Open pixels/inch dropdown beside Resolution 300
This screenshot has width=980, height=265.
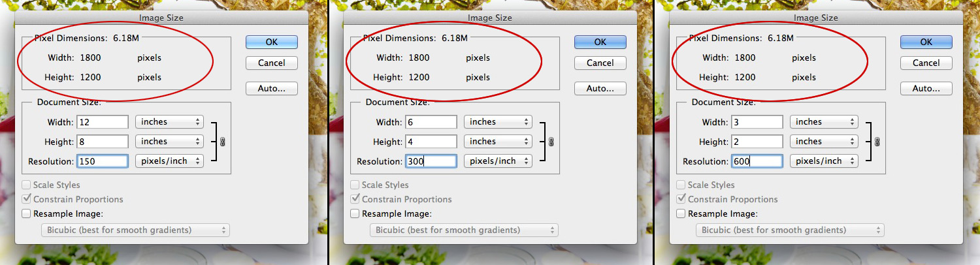pyautogui.click(x=498, y=161)
